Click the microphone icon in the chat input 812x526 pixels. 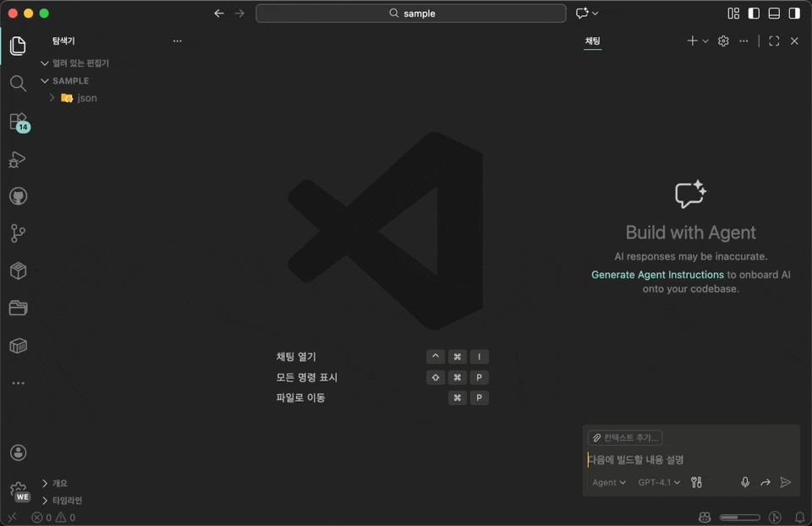click(745, 482)
